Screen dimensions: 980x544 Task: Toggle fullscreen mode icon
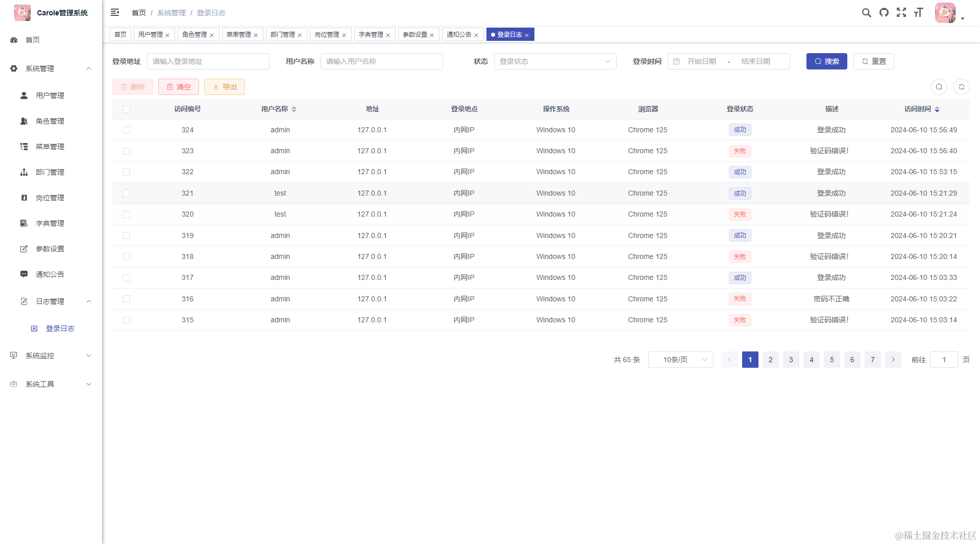point(901,12)
